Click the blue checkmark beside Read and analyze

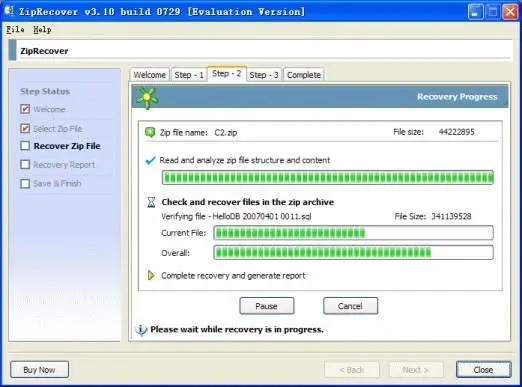(150, 160)
